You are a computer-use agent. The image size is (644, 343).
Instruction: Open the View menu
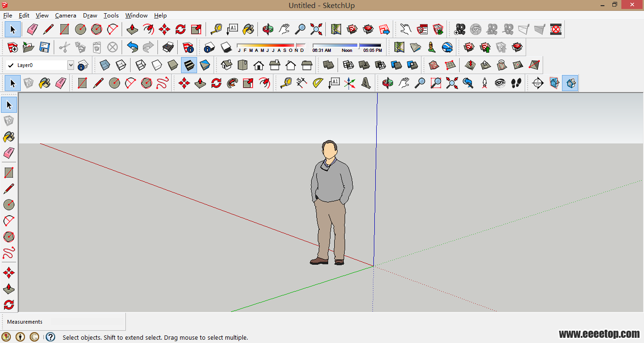pyautogui.click(x=42, y=16)
